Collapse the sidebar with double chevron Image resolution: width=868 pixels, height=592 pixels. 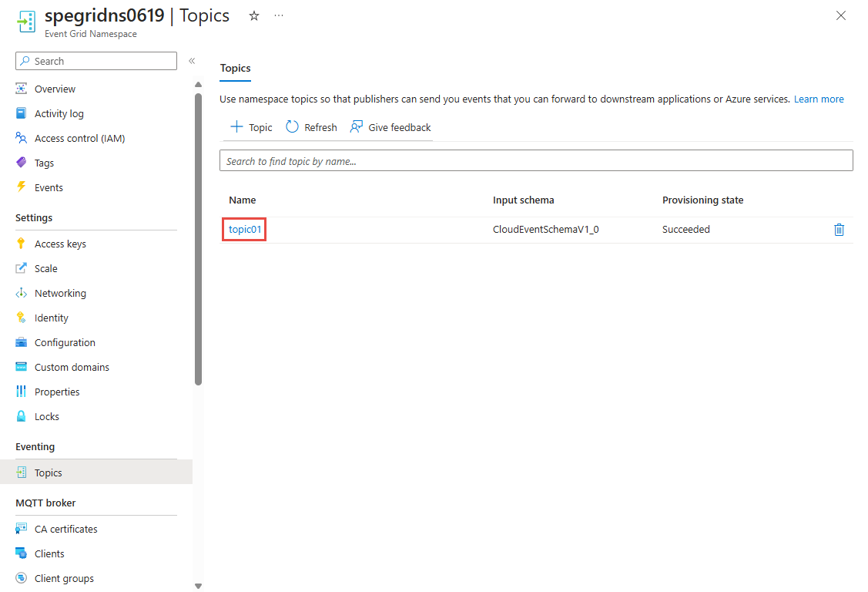pos(192,61)
